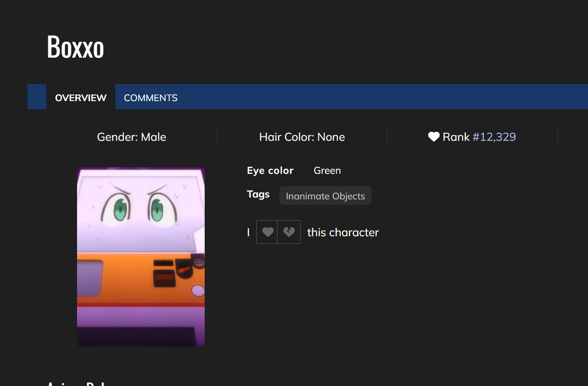588x386 pixels.
Task: Open the Rank #12,329 link
Action: pos(494,137)
